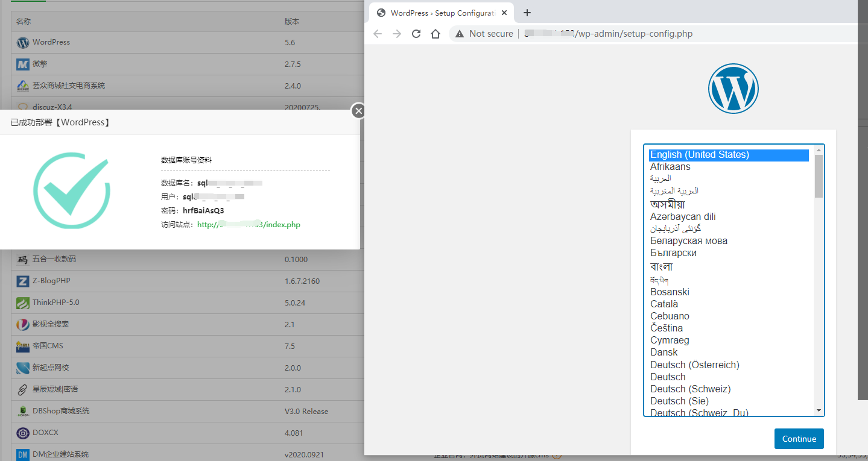
Task: Open the site index.php link
Action: (x=249, y=225)
